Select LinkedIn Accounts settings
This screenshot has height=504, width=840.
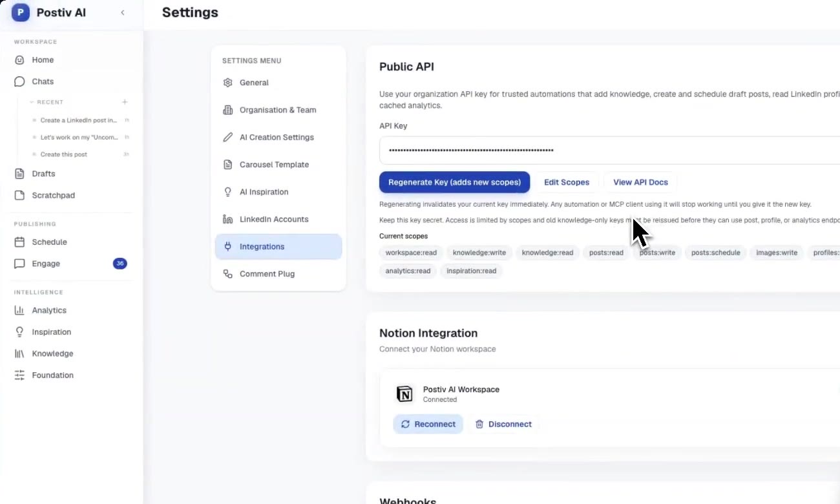(x=278, y=219)
